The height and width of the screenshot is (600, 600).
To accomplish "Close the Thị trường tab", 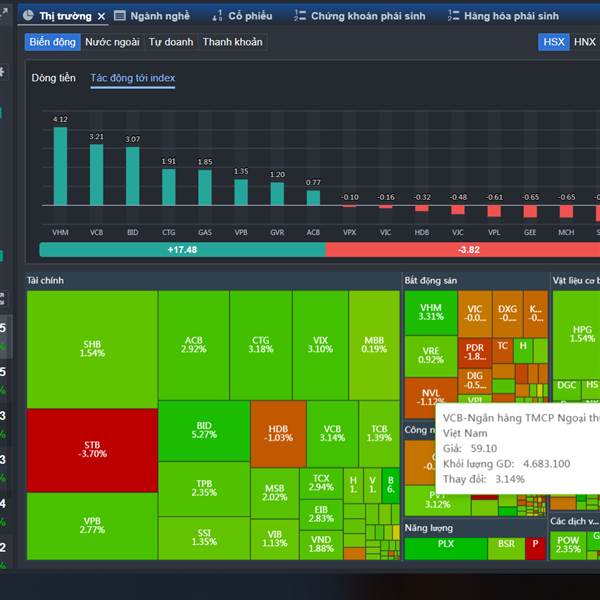I will pyautogui.click(x=101, y=16).
